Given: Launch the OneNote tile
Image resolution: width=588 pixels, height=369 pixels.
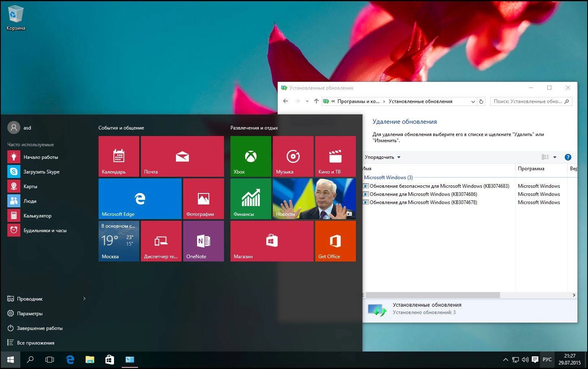Looking at the screenshot, I should click(x=204, y=241).
